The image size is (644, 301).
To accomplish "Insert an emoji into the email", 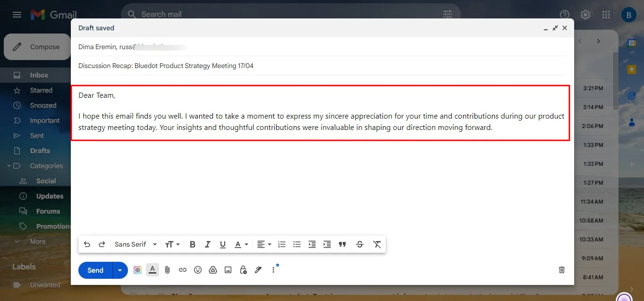I will click(x=197, y=269).
